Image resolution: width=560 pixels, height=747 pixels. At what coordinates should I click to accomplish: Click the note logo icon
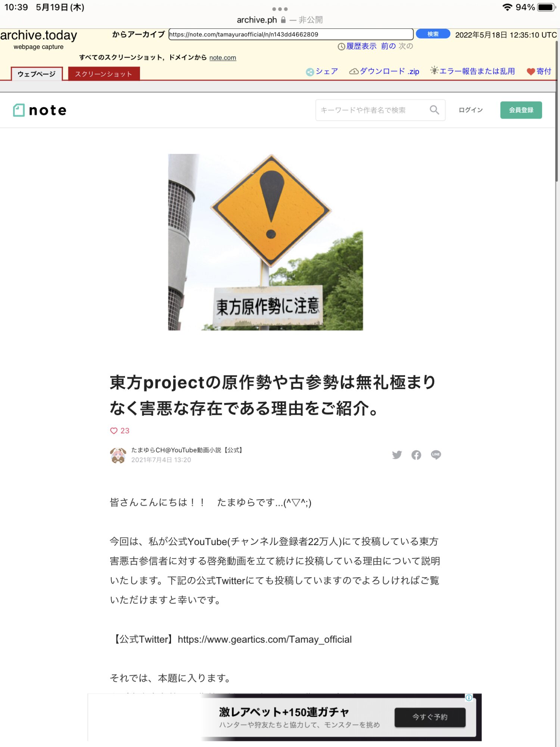click(19, 110)
